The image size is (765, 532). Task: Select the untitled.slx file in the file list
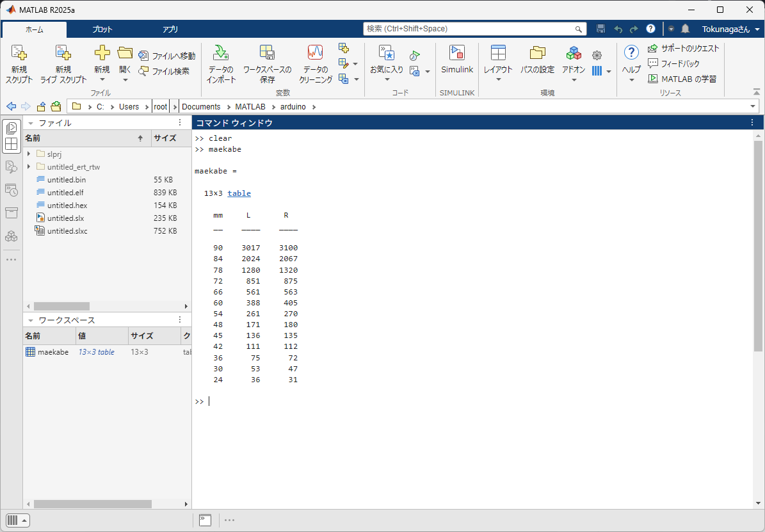65,218
